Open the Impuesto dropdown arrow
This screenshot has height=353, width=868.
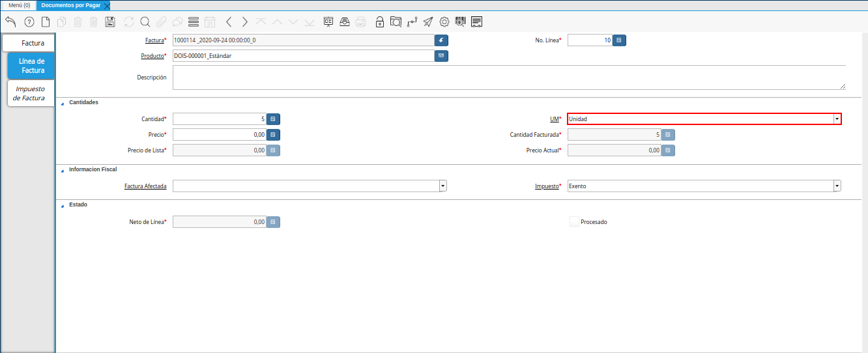pos(837,186)
